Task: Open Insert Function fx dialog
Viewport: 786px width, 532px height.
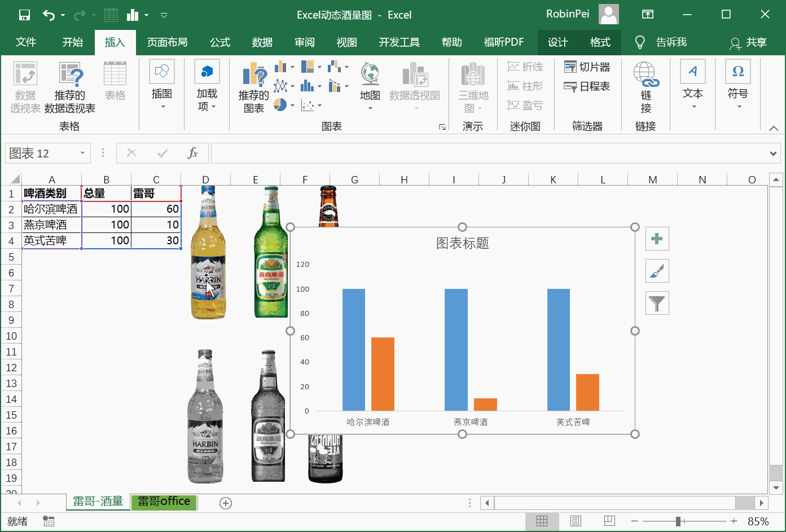Action: 192,153
